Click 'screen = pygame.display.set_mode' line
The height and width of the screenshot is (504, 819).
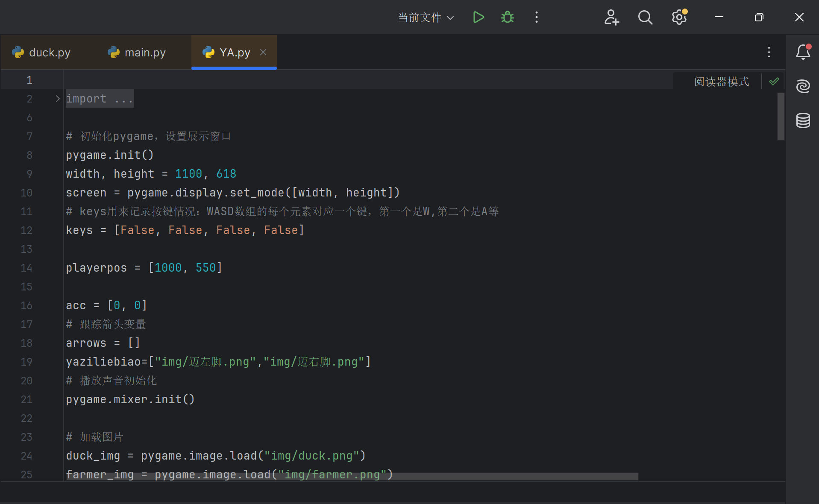(233, 193)
